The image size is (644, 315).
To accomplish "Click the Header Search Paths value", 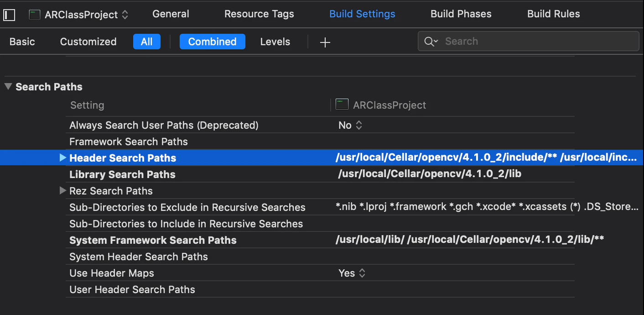I will 487,158.
